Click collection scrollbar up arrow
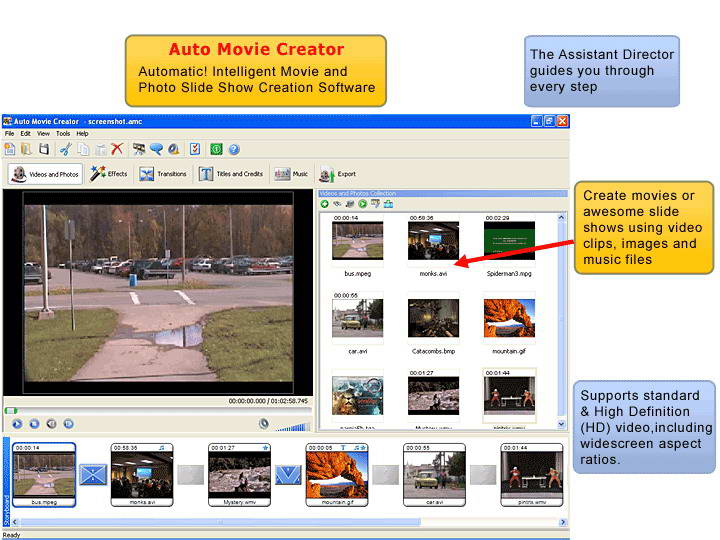Screen dimensions: 720x540 coord(562,218)
